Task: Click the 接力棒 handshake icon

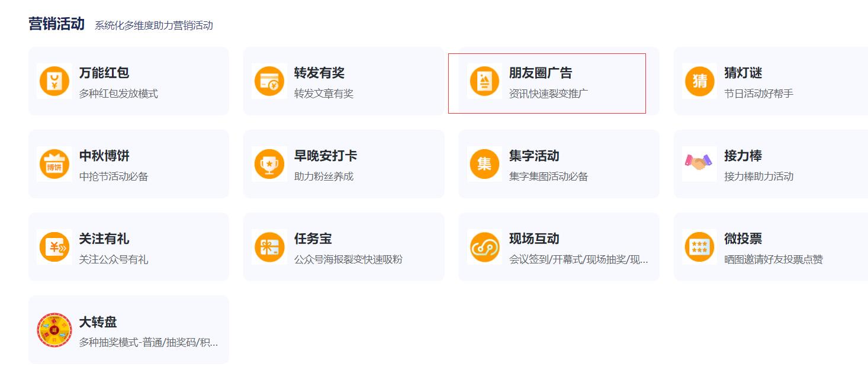Action: tap(699, 162)
